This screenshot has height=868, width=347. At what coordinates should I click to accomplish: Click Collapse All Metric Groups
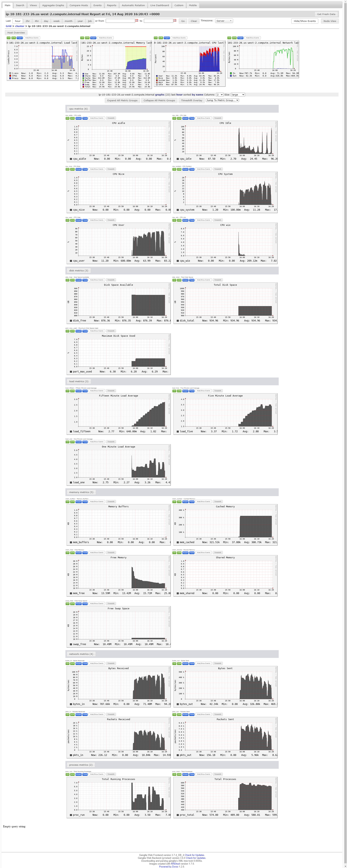[159, 100]
